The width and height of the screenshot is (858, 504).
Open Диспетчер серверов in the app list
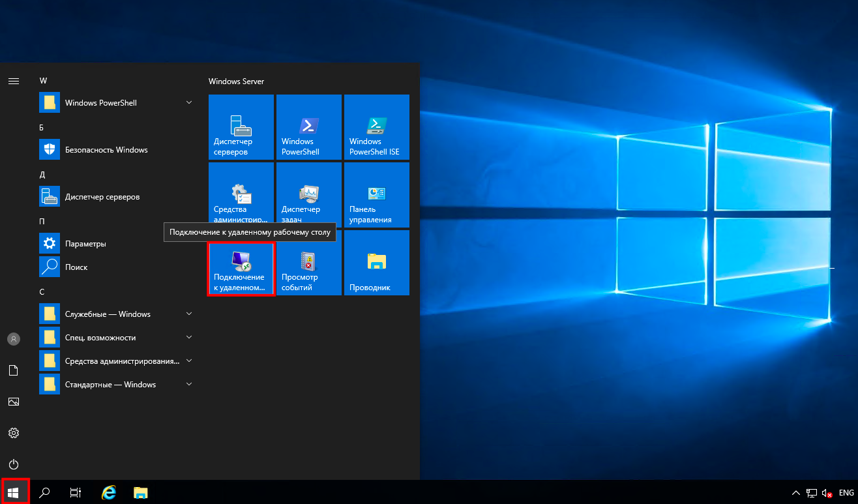(117, 197)
